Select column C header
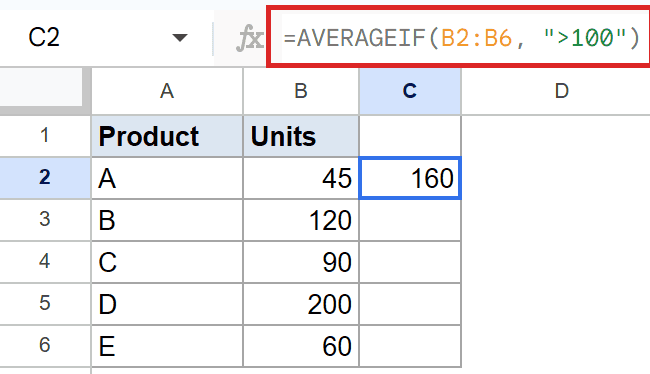This screenshot has height=374, width=650. pos(410,91)
